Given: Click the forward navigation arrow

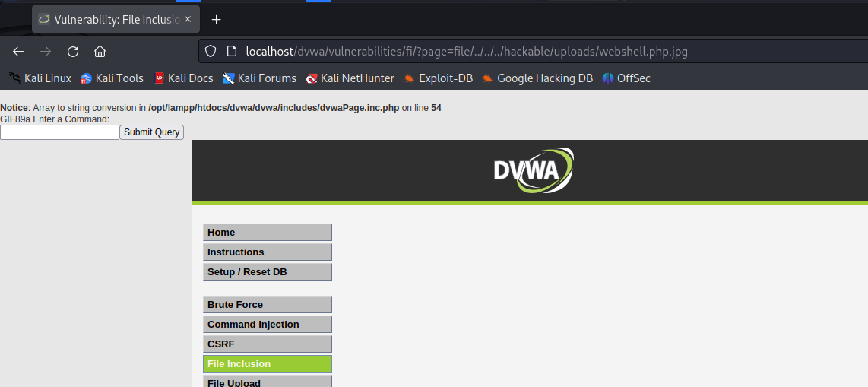Looking at the screenshot, I should pyautogui.click(x=46, y=52).
